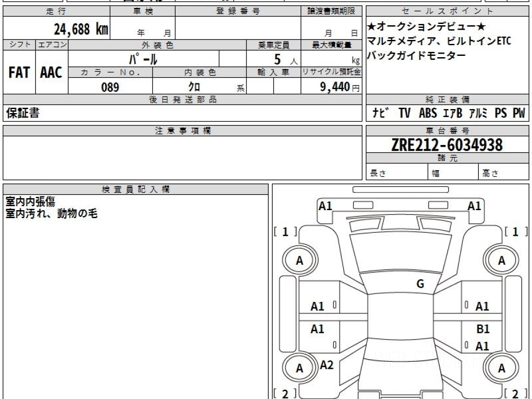Select the 乗車定員 header
The width and height of the screenshot is (532, 399).
pyautogui.click(x=274, y=45)
